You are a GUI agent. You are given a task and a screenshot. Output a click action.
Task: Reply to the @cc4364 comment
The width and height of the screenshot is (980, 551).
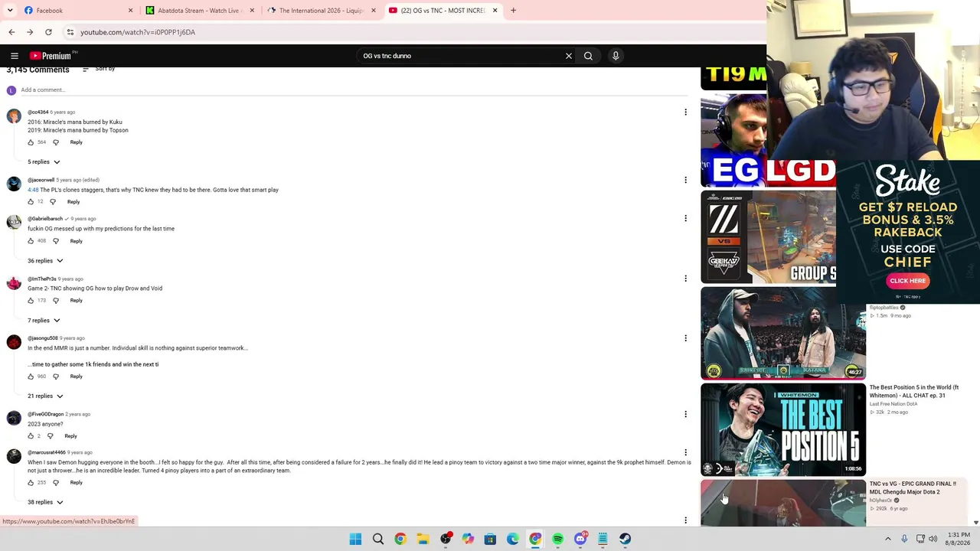(77, 142)
